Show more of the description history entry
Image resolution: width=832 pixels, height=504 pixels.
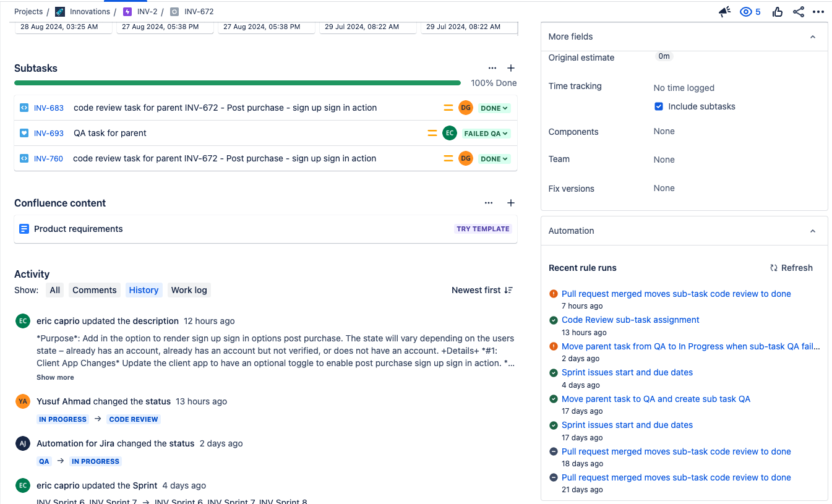pyautogui.click(x=55, y=377)
